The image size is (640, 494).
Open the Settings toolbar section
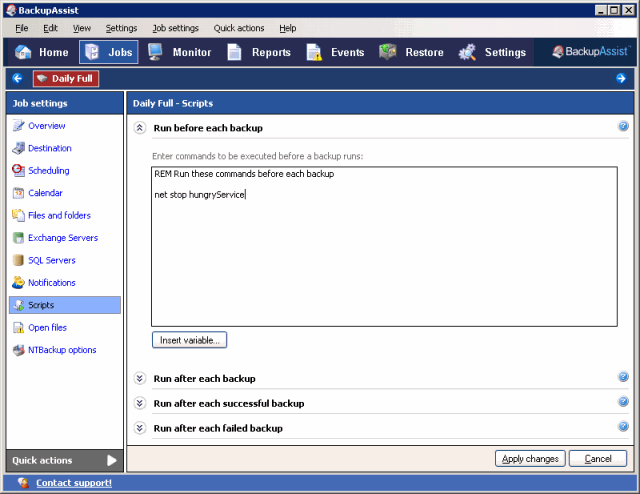[x=492, y=52]
